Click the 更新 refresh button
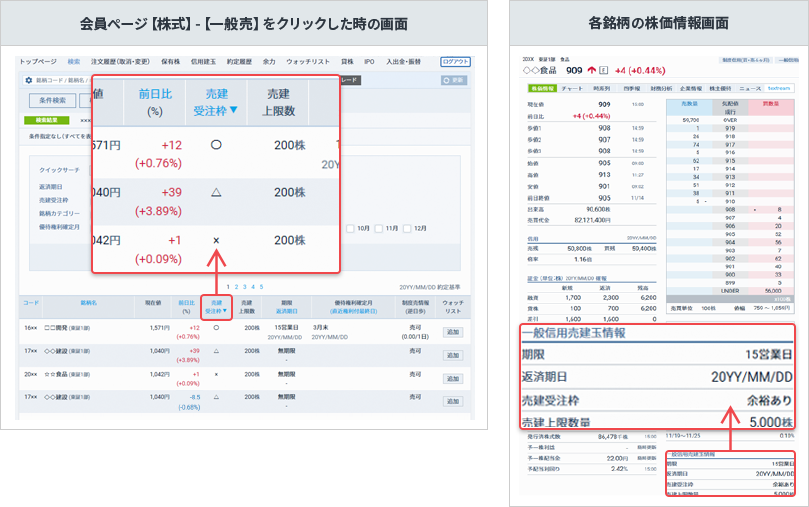The width and height of the screenshot is (809, 507). (453, 80)
